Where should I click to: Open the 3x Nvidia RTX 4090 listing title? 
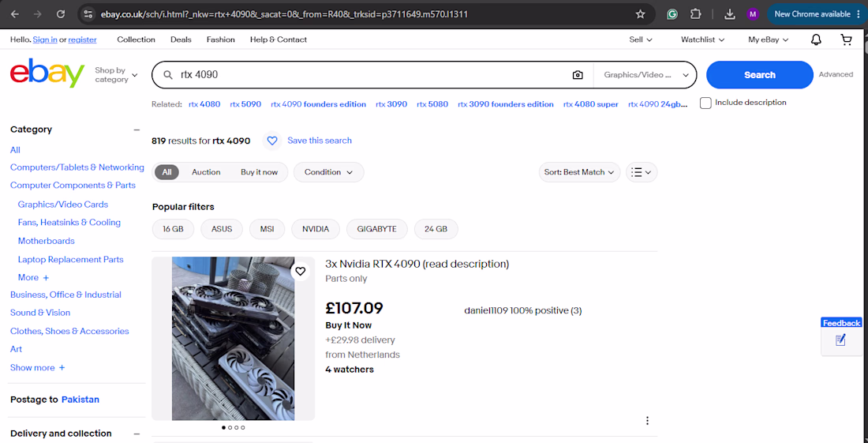pos(417,264)
